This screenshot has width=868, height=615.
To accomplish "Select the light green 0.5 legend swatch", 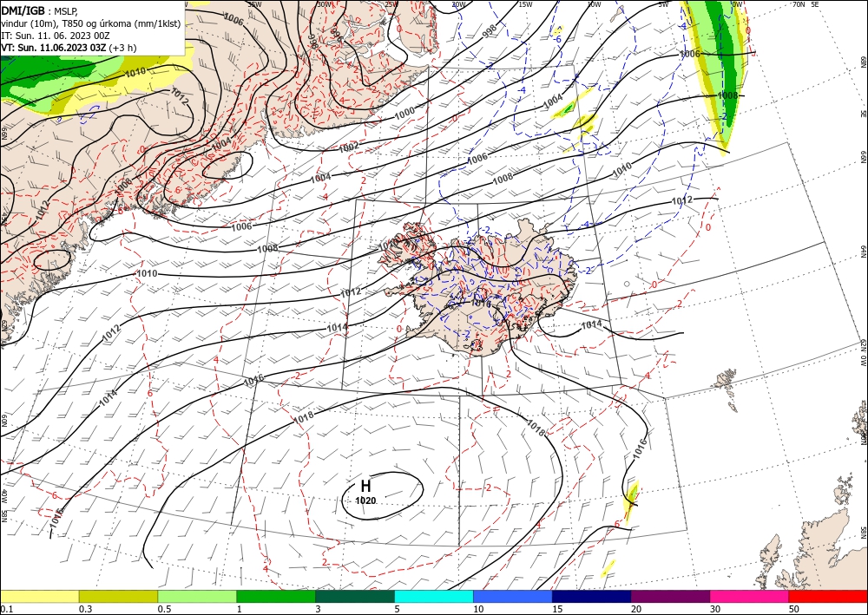I will [x=197, y=596].
